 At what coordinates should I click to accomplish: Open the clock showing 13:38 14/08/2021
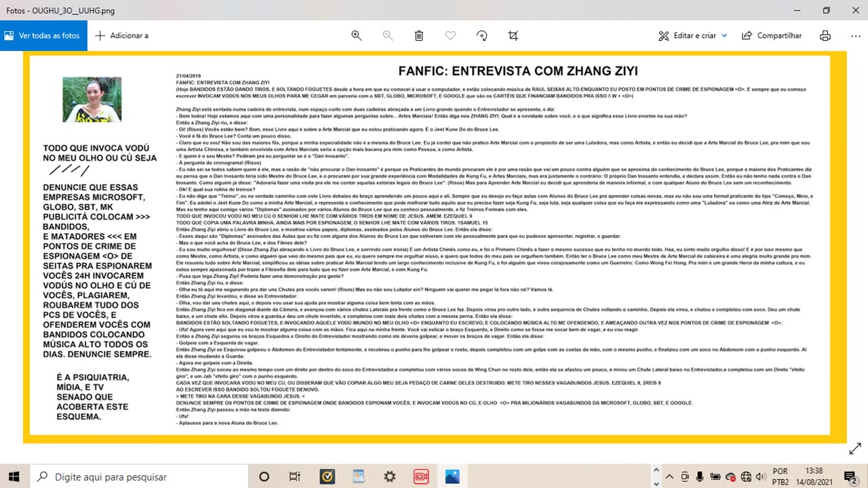click(x=814, y=476)
